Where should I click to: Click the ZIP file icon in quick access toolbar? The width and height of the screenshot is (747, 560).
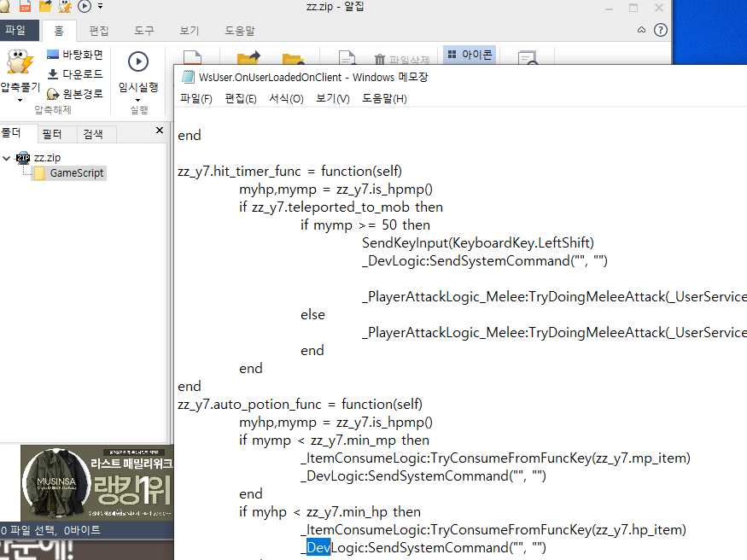(x=25, y=6)
